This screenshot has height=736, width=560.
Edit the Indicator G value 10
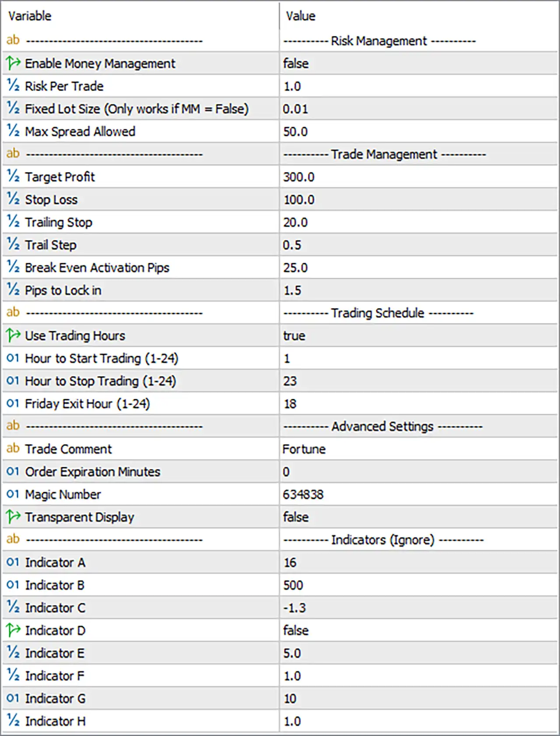pyautogui.click(x=290, y=699)
